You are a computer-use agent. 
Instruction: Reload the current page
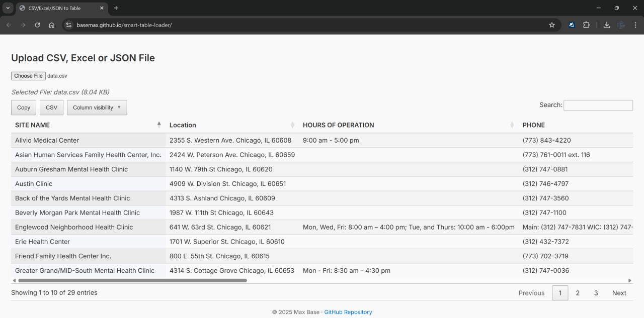tap(37, 25)
